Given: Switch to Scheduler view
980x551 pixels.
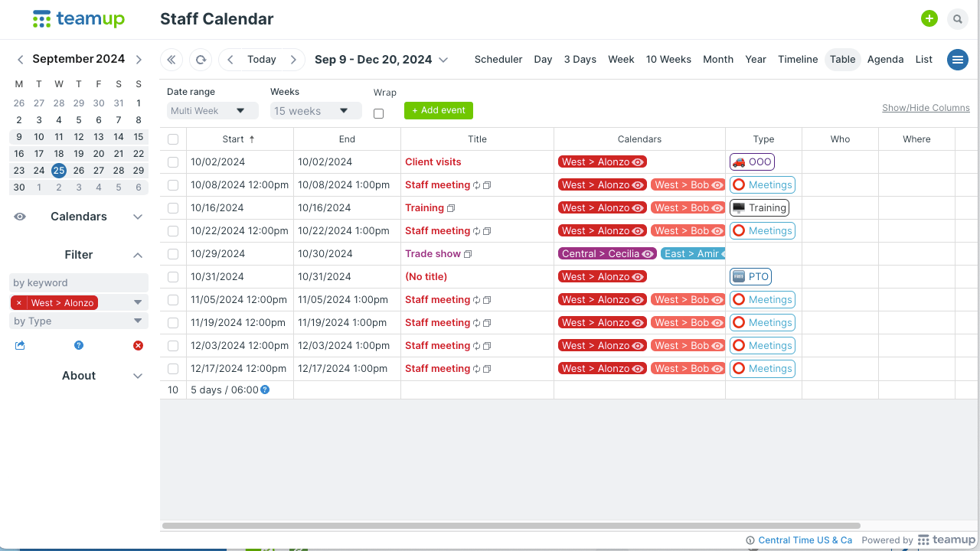Looking at the screenshot, I should coord(498,60).
